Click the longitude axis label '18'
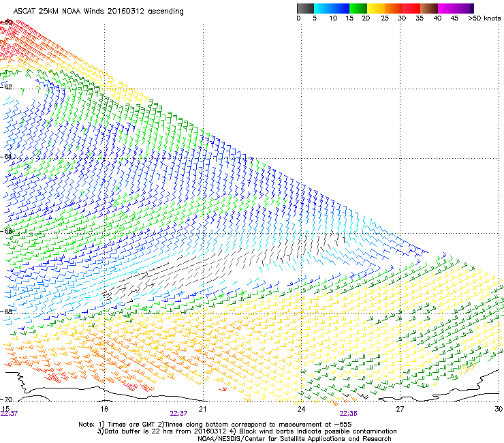Screen dimensions: 504x443 coord(104,409)
